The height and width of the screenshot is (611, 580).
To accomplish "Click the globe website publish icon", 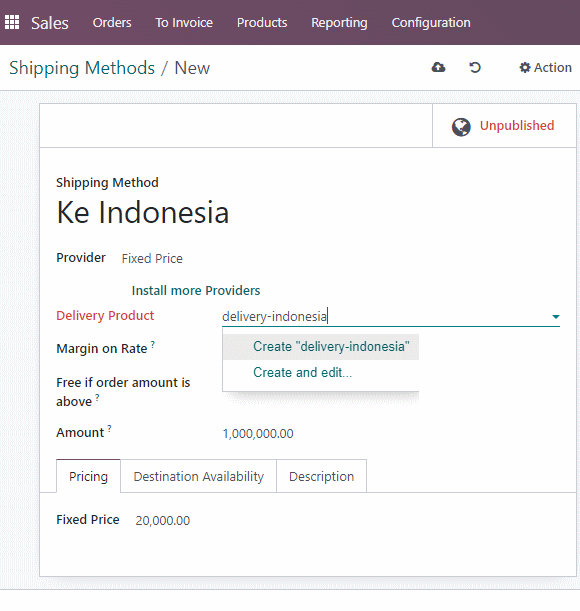I will tap(461, 127).
